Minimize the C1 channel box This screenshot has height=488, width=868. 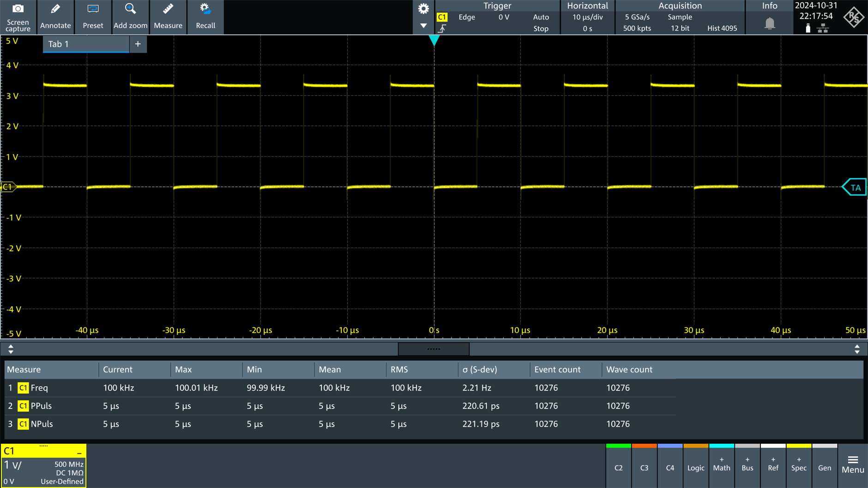click(79, 453)
